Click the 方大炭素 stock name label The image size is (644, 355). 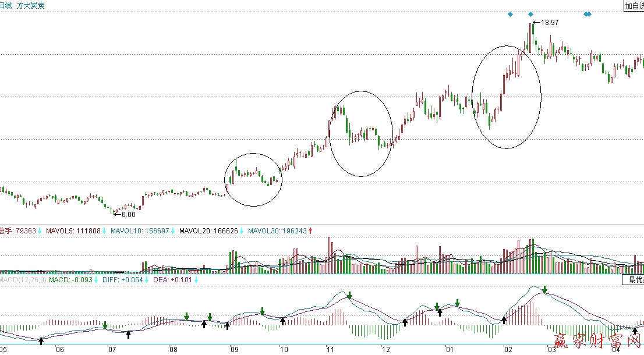pyautogui.click(x=30, y=6)
